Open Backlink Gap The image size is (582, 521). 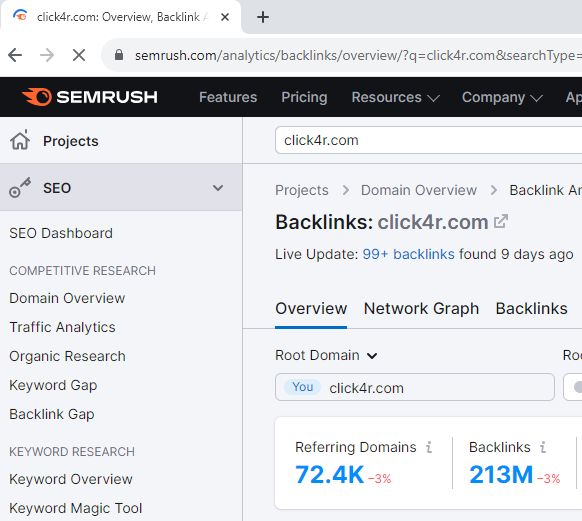[x=52, y=414]
